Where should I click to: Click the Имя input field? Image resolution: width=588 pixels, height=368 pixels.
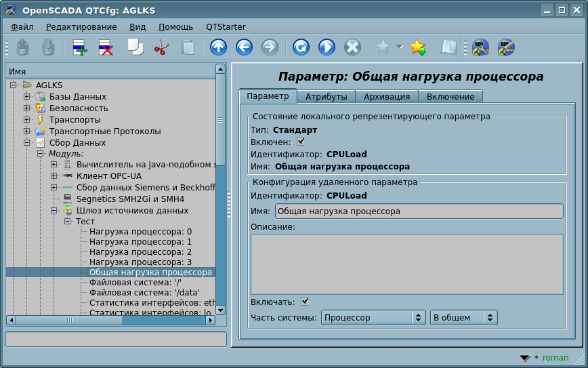click(x=419, y=211)
